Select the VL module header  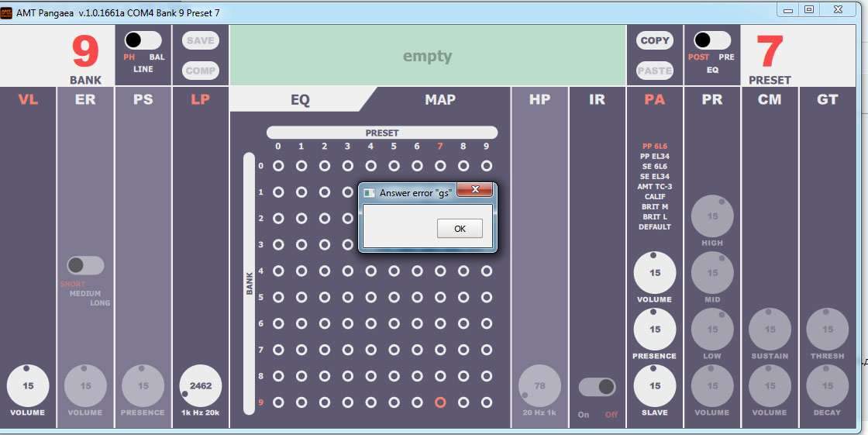28,100
